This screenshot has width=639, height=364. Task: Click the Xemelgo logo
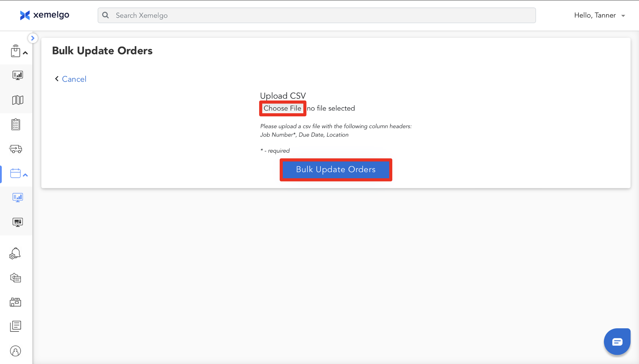coord(44,15)
